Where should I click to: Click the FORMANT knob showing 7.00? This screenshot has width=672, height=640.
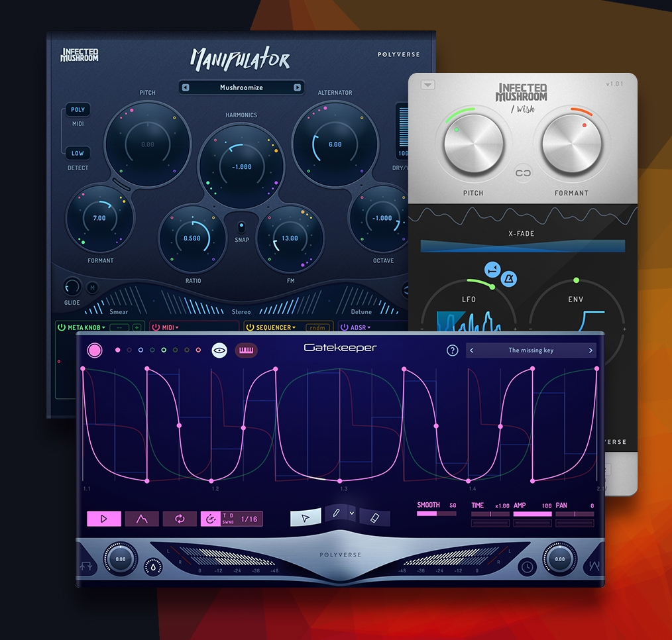coord(99,218)
